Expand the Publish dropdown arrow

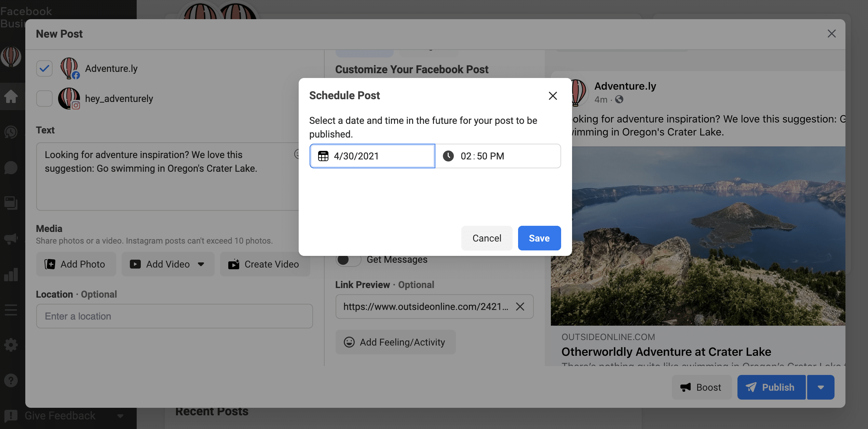pyautogui.click(x=821, y=387)
